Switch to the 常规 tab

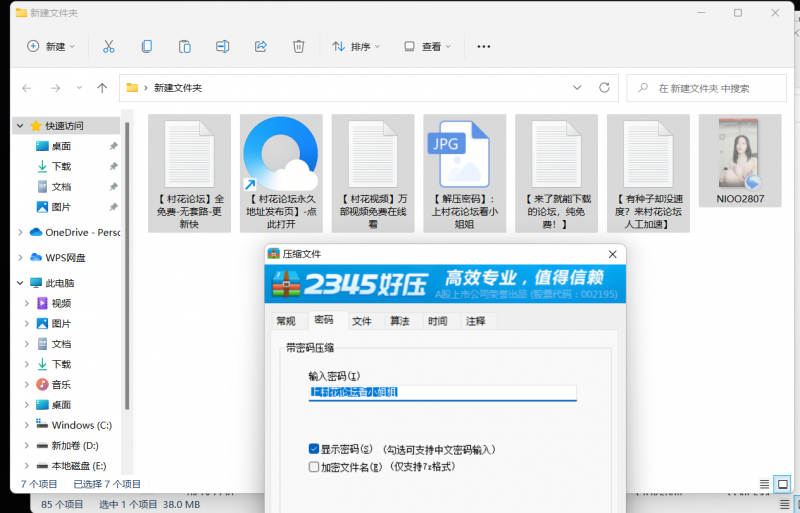(x=286, y=321)
